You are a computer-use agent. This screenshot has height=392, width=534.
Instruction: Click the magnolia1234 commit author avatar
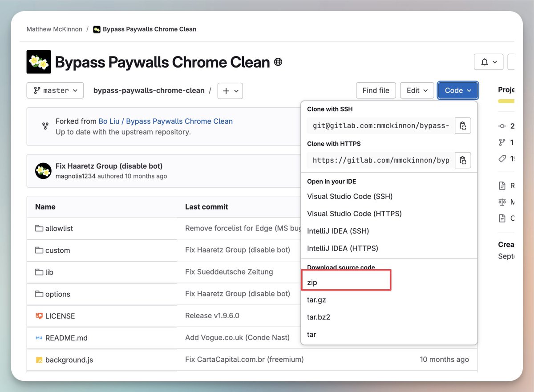[x=43, y=171]
